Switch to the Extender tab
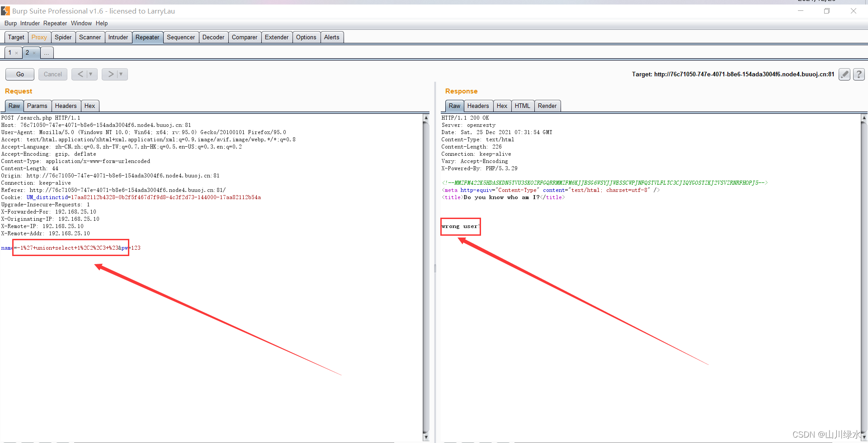Image resolution: width=868 pixels, height=443 pixels. pyautogui.click(x=277, y=37)
